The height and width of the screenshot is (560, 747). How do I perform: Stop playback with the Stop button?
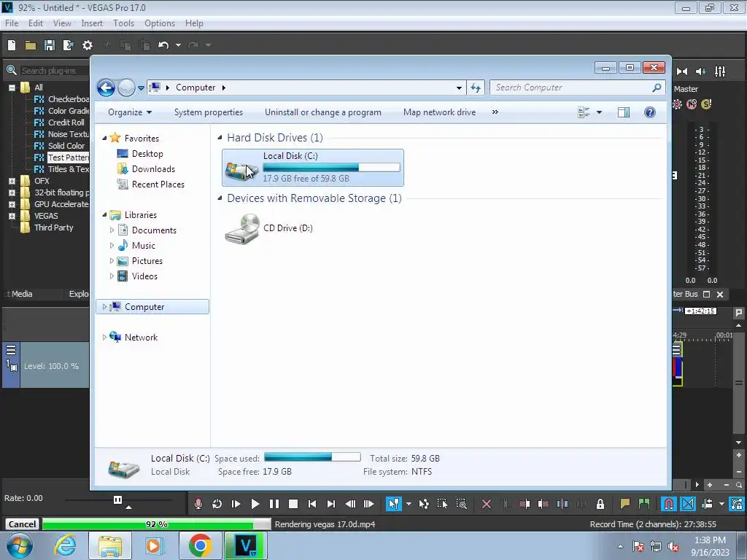click(293, 504)
